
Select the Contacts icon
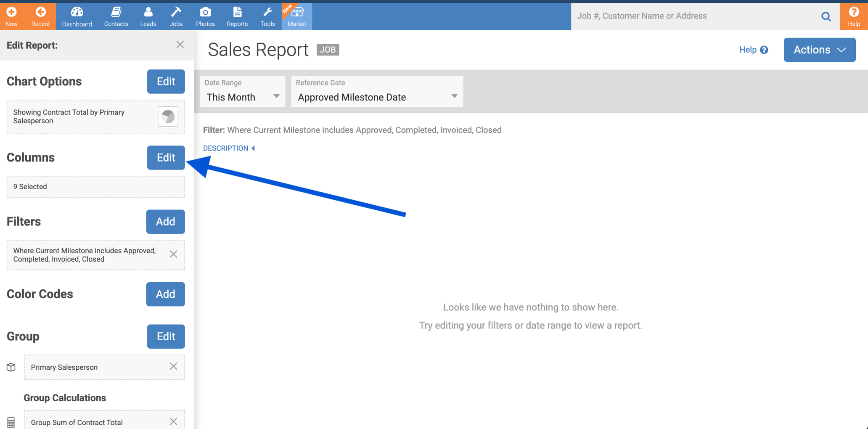click(116, 16)
